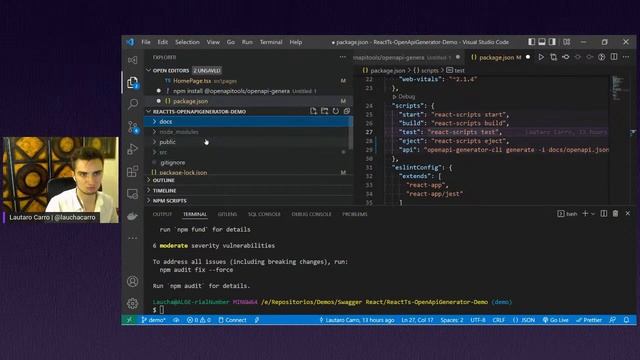This screenshot has height=360, width=640.
Task: Create a new file in project folder
Action: (x=313, y=111)
